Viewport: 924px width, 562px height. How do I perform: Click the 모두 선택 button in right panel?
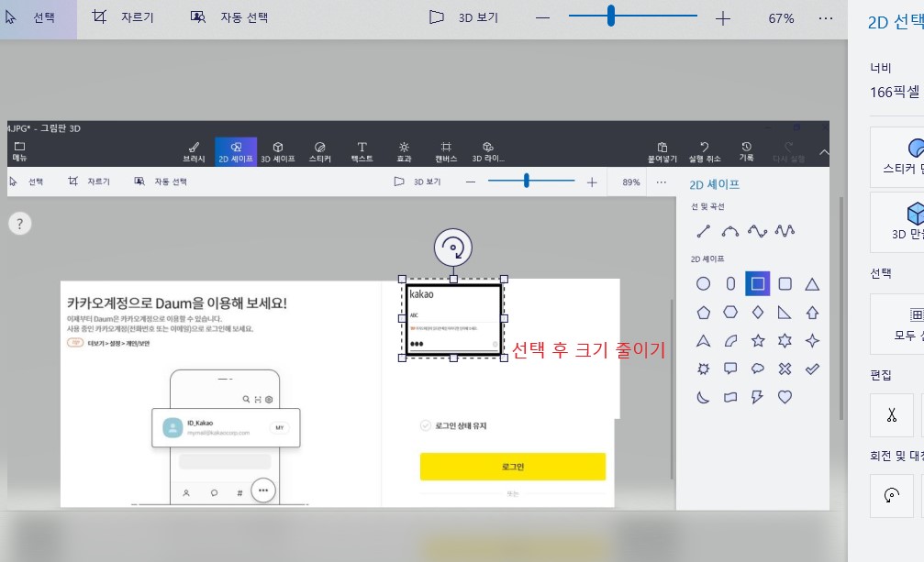pos(897,324)
